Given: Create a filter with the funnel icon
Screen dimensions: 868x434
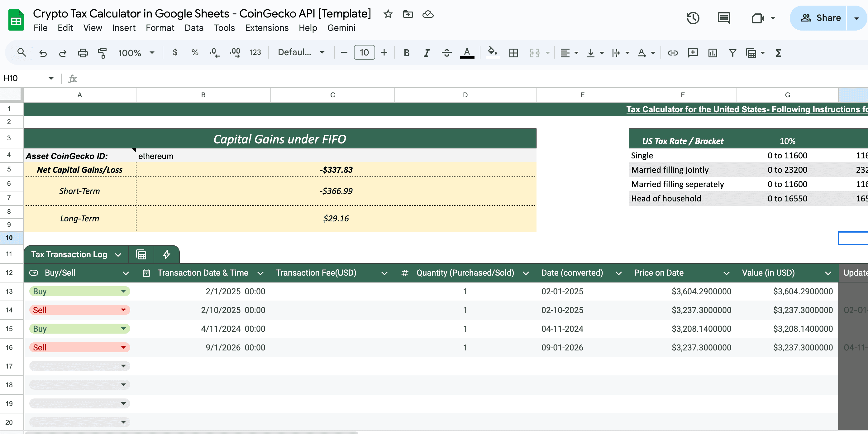Looking at the screenshot, I should [x=732, y=53].
